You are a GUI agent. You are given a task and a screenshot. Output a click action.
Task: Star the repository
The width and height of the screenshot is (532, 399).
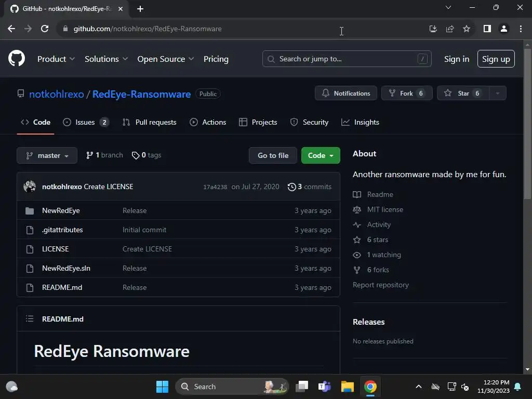point(463,94)
